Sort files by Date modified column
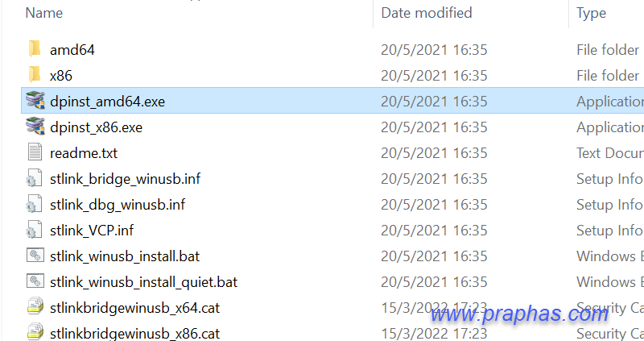Viewport: 644px width, 341px height. pos(427,13)
